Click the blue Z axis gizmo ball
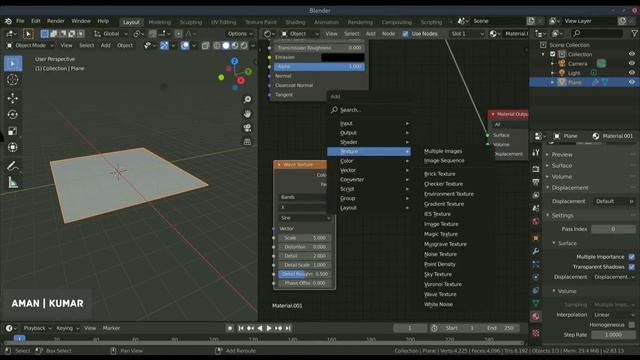This screenshot has height=360, width=640. [x=234, y=61]
